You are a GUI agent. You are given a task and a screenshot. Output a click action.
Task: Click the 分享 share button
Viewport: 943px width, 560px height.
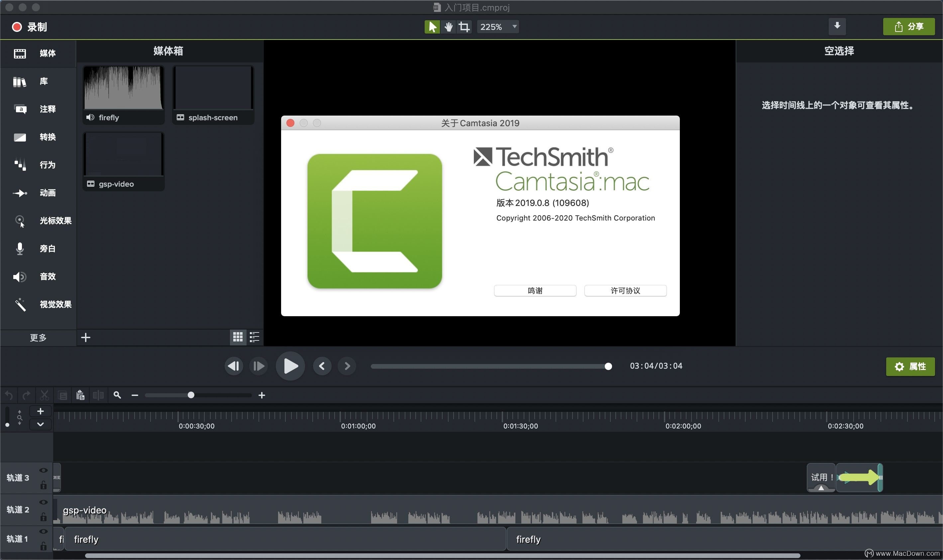point(909,27)
